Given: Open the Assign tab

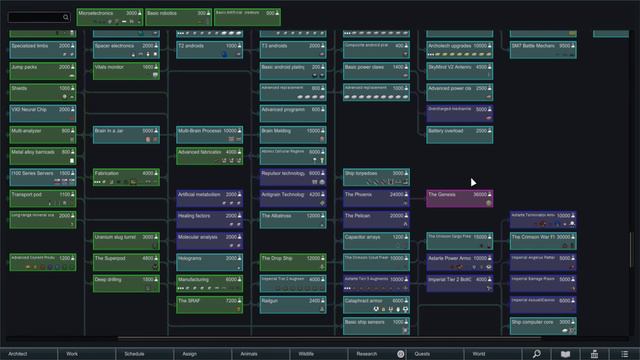Looking at the screenshot, I should [x=203, y=354].
